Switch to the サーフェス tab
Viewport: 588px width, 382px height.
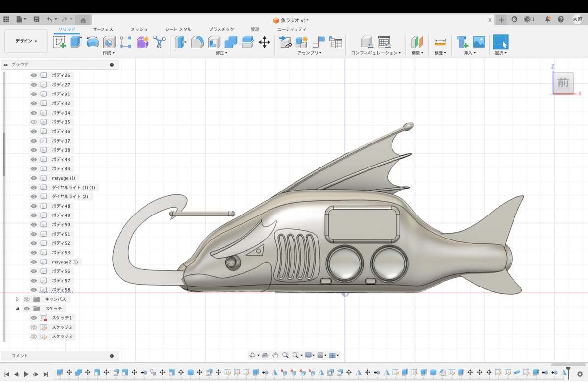pyautogui.click(x=102, y=29)
